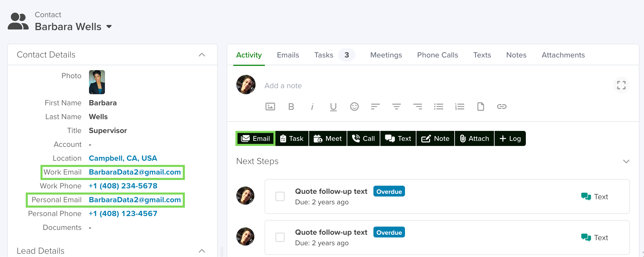Screen dimensions: 644x257
Task: Center-align note text
Action: tap(396, 107)
